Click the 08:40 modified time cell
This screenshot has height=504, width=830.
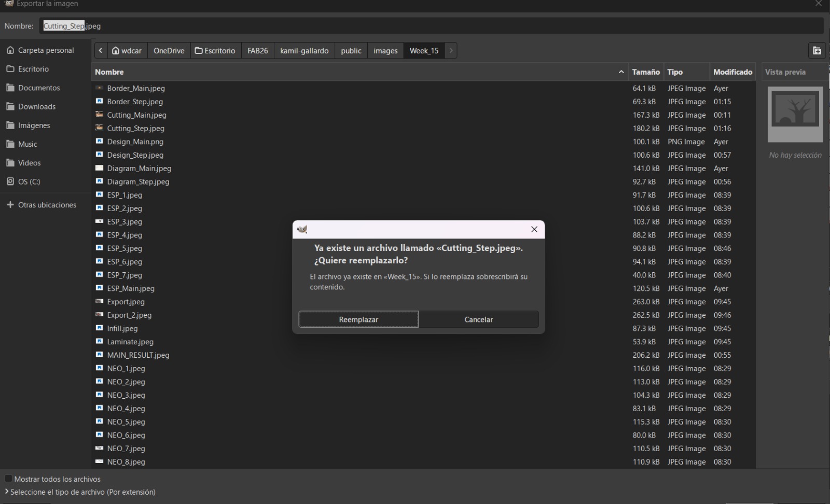click(x=722, y=275)
